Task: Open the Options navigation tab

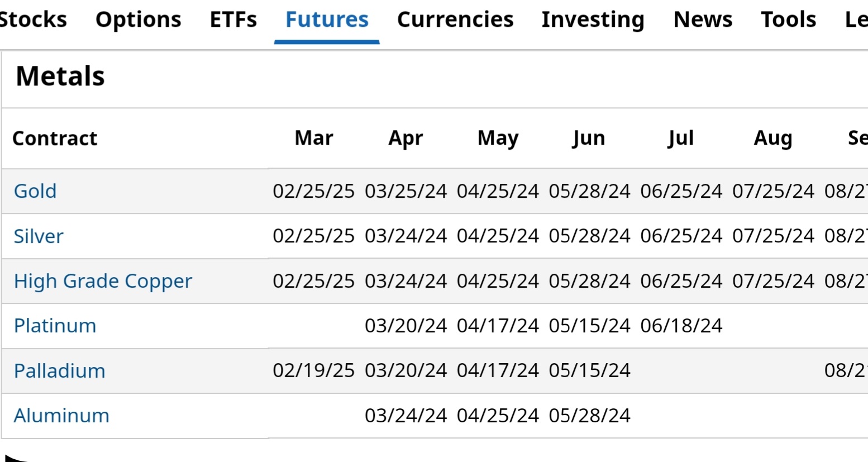Action: 138,20
